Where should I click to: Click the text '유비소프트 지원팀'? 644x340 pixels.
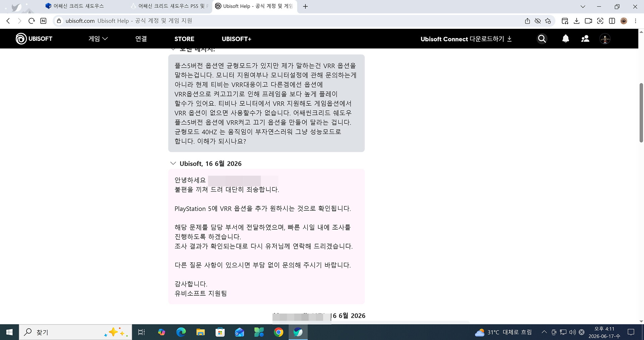click(201, 293)
